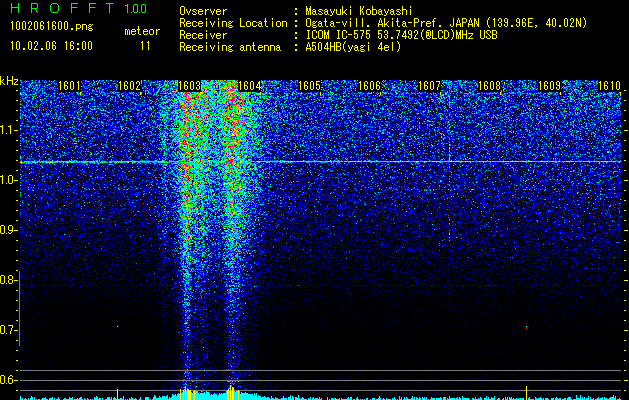629x400 pixels.
Task: Click the 1609 time marker
Action: click(549, 86)
